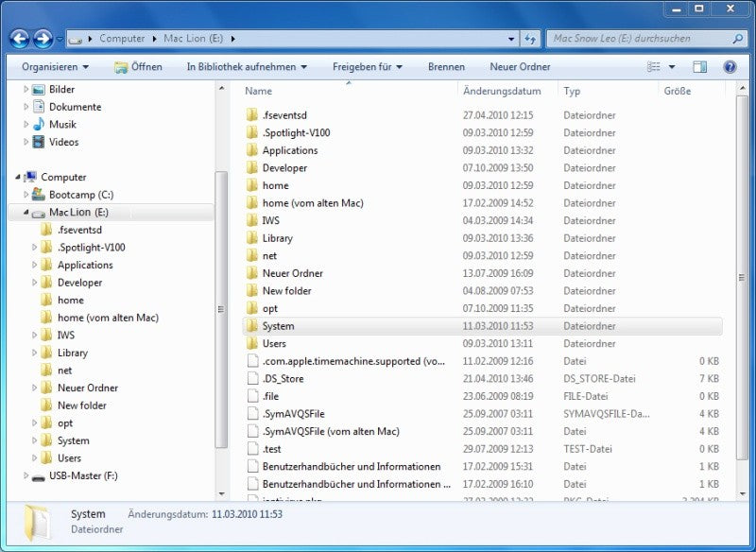This screenshot has width=756, height=552.
Task: Select the .DS_Store file icon
Action: tap(252, 378)
